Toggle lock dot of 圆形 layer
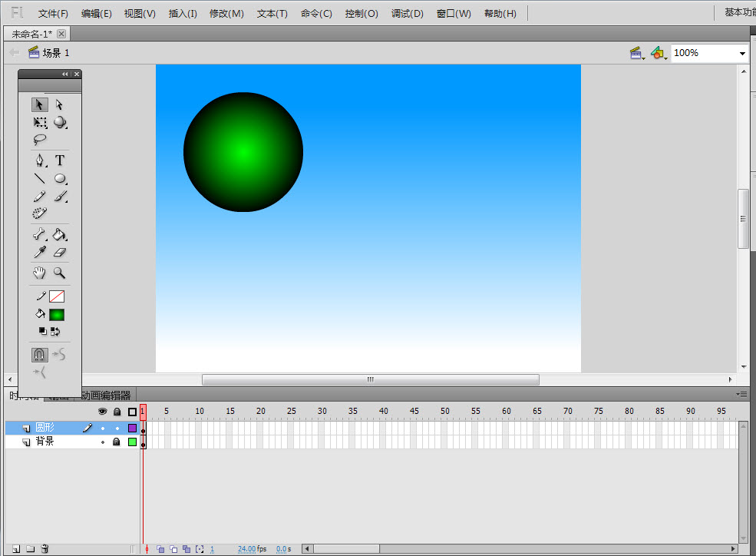The height and width of the screenshot is (556, 756). pyautogui.click(x=117, y=429)
